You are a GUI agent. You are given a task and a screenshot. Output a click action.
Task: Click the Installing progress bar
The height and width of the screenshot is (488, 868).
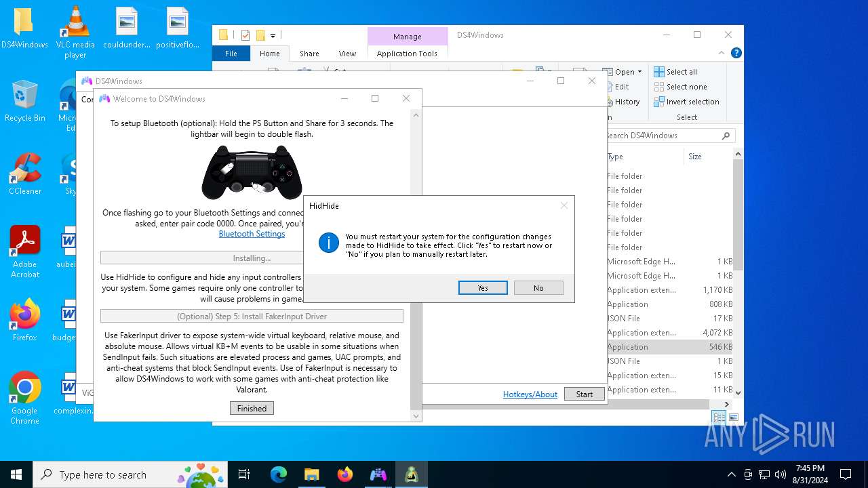coord(252,258)
